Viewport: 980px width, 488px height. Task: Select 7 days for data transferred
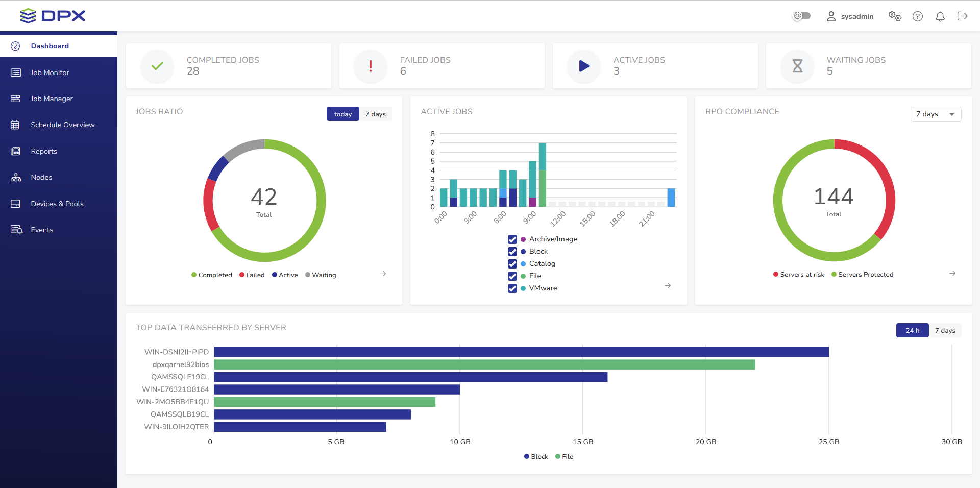(945, 331)
